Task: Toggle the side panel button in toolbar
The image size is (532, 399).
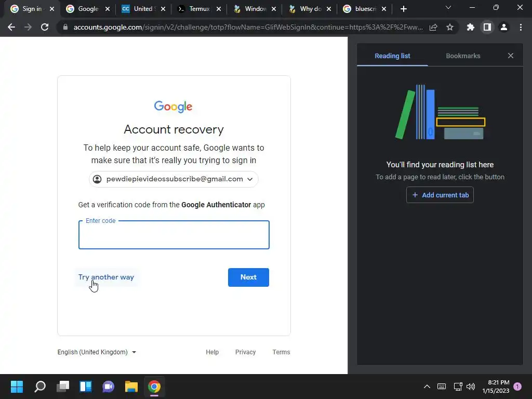Action: coord(487,27)
